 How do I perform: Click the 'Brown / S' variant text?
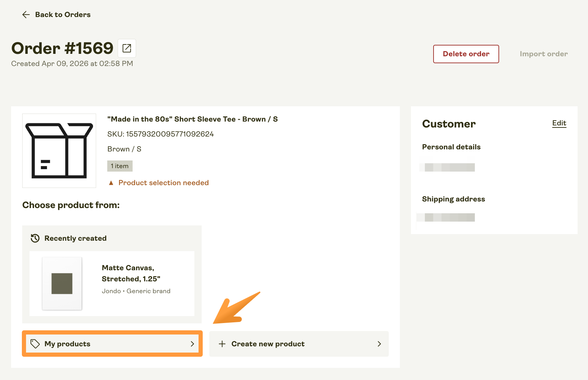click(x=124, y=149)
